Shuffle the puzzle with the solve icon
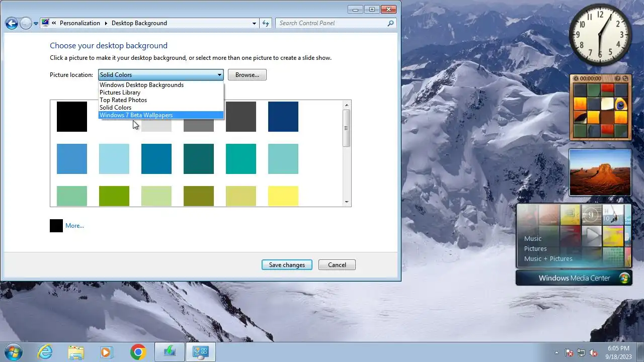 point(625,78)
